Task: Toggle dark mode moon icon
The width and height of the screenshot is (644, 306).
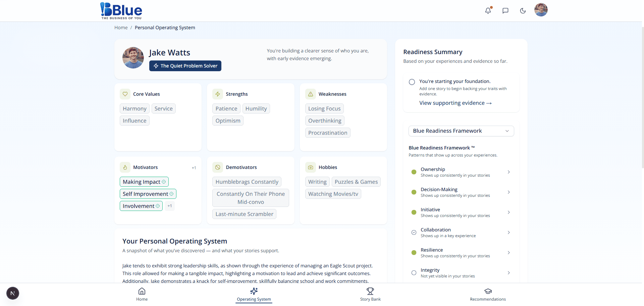Action: [x=523, y=10]
